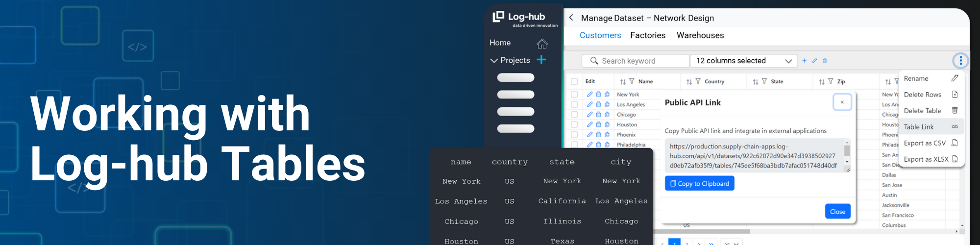Viewport: 980px width, 245px height.
Task: Choose Rename from the options menu
Action: click(931, 78)
